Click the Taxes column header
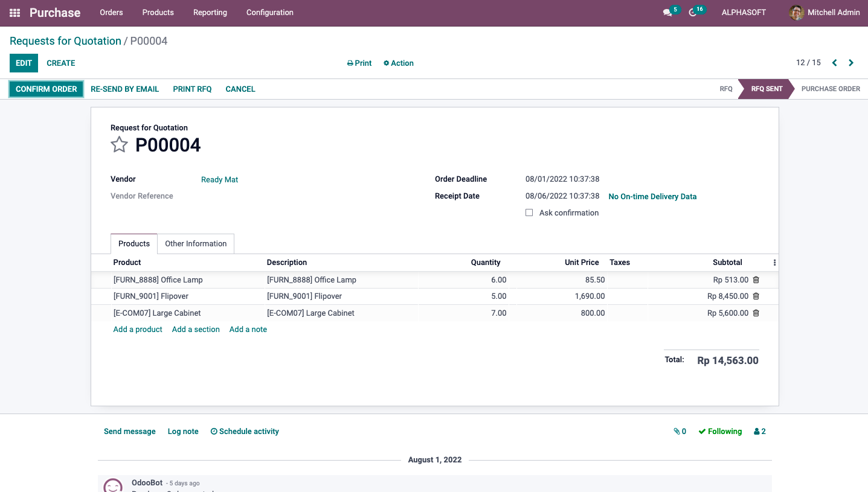The height and width of the screenshot is (492, 868). click(620, 263)
